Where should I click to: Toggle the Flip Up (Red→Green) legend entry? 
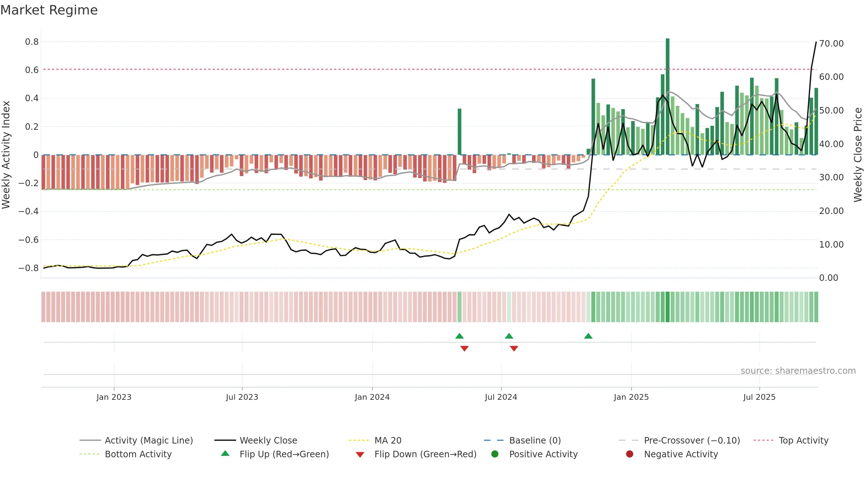point(275,454)
